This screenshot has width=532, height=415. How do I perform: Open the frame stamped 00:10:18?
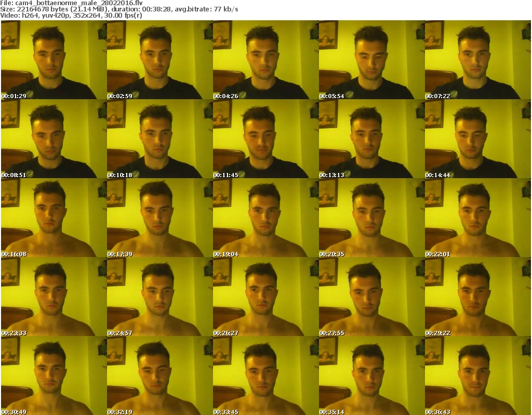pyautogui.click(x=160, y=139)
